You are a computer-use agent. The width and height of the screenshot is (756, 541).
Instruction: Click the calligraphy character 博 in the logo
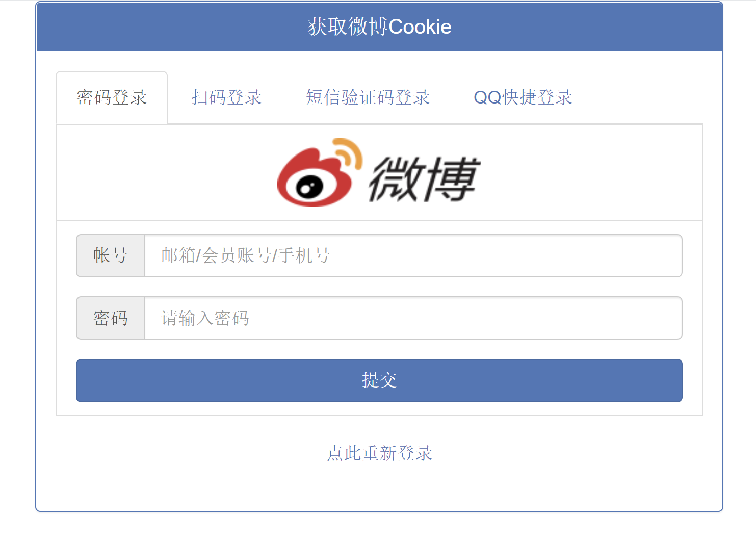coord(452,178)
